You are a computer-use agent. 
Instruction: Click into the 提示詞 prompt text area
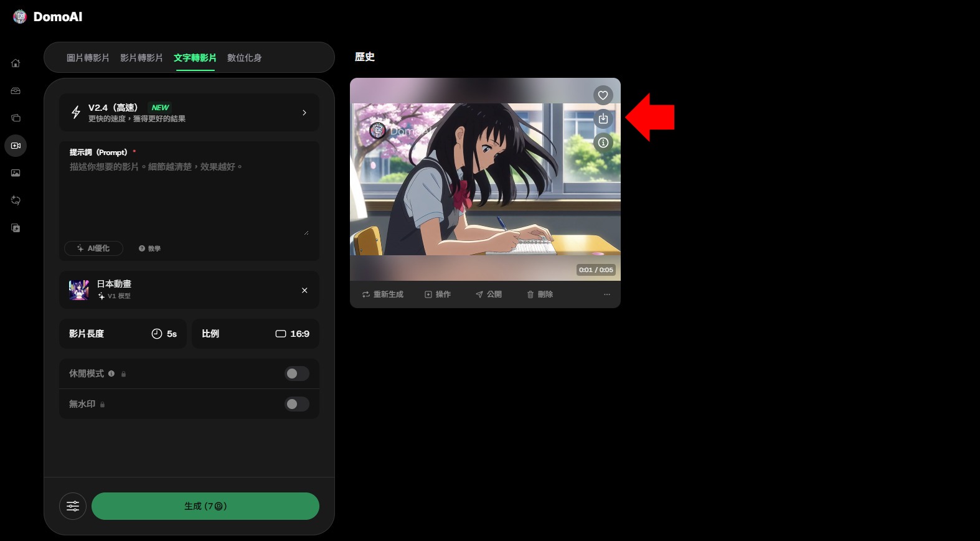(x=189, y=198)
